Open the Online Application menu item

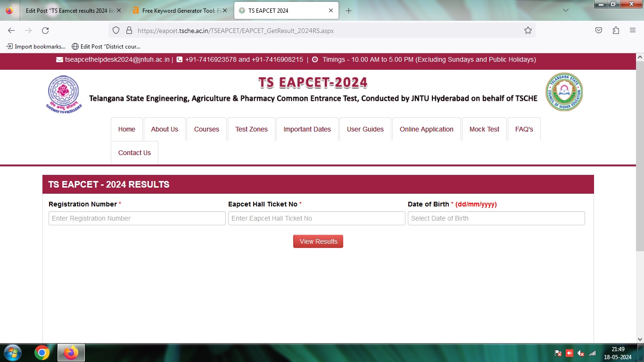[x=427, y=129]
